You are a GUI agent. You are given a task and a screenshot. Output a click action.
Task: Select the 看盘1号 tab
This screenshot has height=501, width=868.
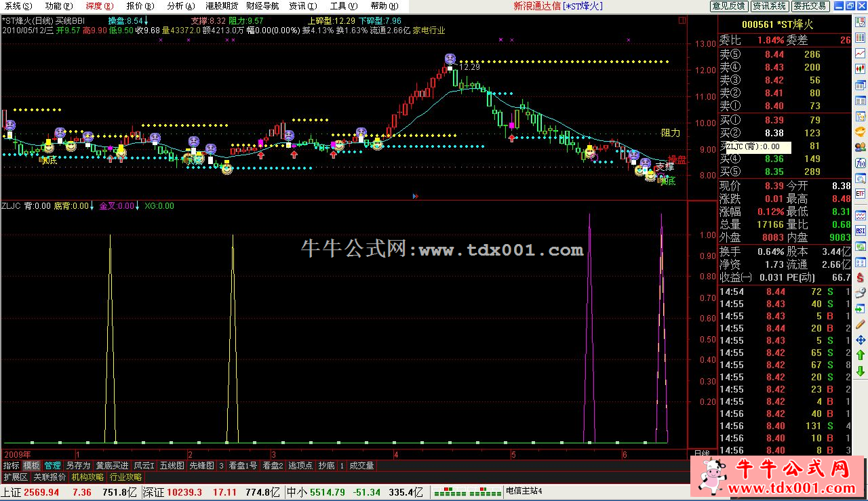coord(243,466)
